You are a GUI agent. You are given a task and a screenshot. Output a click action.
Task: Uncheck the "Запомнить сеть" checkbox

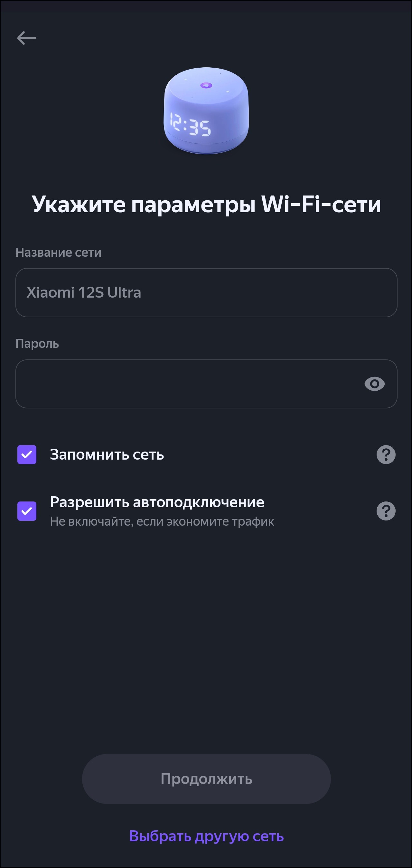point(27,454)
